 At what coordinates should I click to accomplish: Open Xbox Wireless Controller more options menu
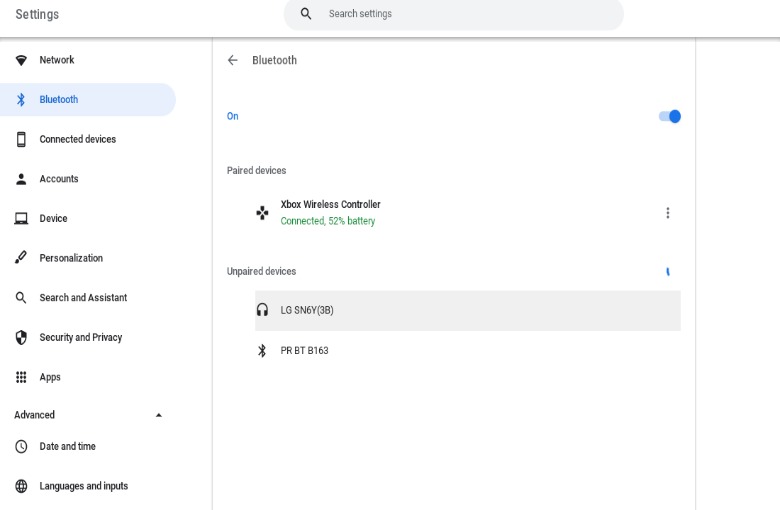tap(668, 213)
